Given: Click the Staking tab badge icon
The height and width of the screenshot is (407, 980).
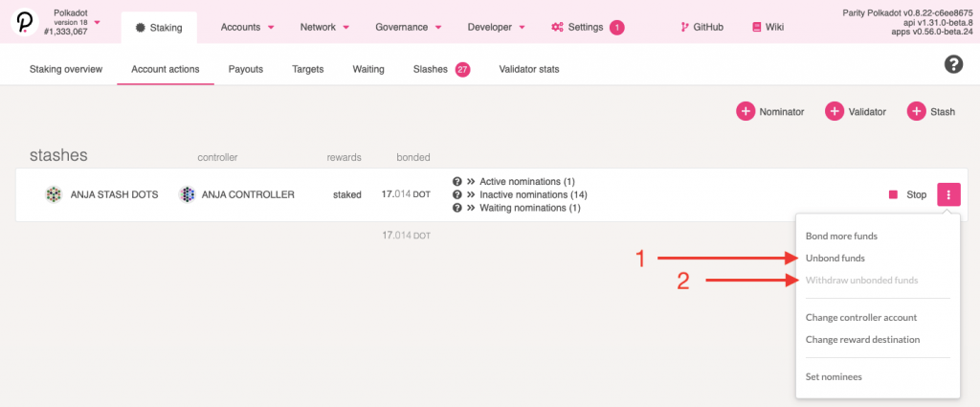Looking at the screenshot, I should (141, 28).
